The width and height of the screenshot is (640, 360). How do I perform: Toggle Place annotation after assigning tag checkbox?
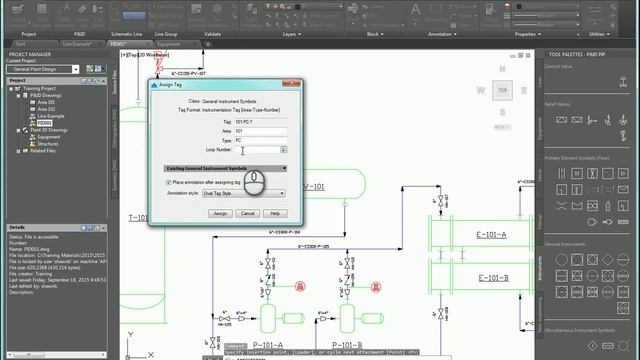(x=169, y=182)
